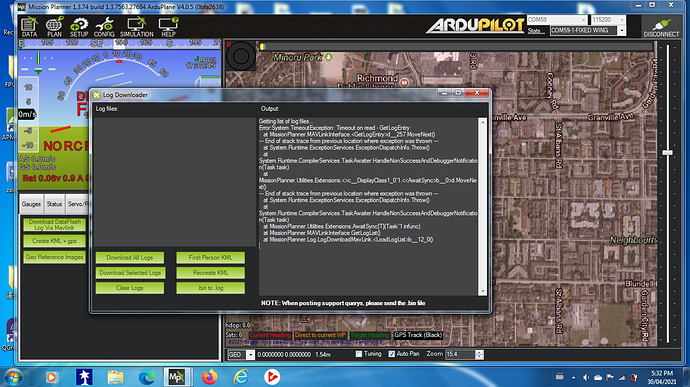Viewport: 690px width, 387px height.
Task: Increment the Zoom value stepper
Action: pos(479,352)
